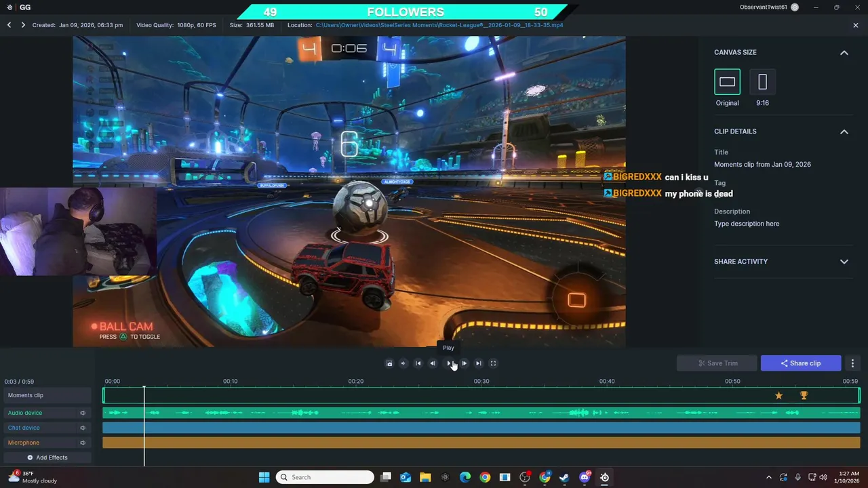Click the description input field
Viewport: 868px width, 488px height.
click(x=747, y=224)
